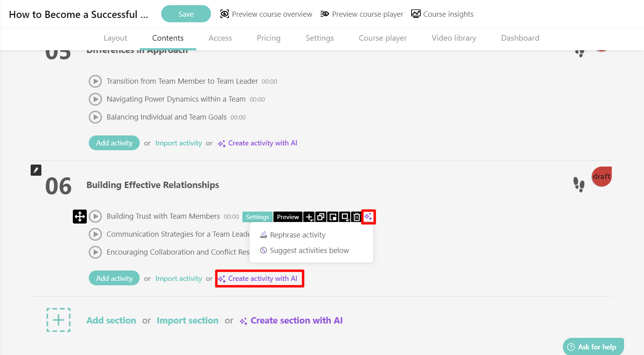Choose Rephrase activity from the menu
644x355 pixels.
click(x=298, y=235)
